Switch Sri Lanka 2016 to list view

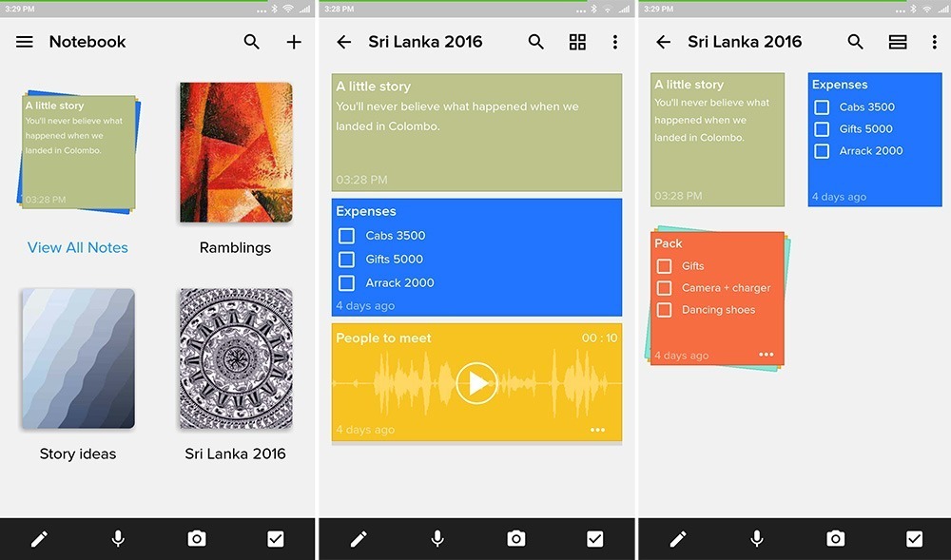tap(896, 41)
